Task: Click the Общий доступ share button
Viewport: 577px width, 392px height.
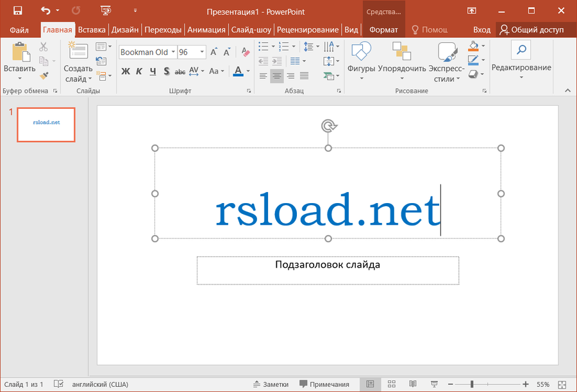Action: click(x=537, y=29)
